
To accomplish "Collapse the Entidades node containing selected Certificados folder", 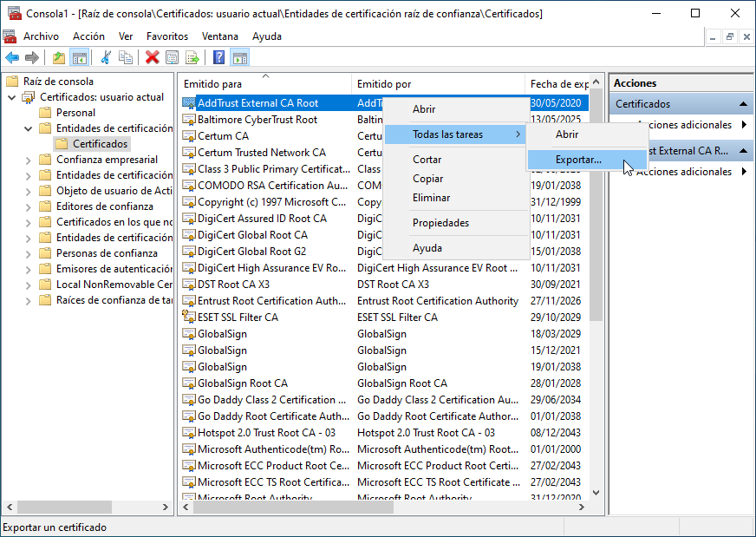I will pyautogui.click(x=29, y=128).
